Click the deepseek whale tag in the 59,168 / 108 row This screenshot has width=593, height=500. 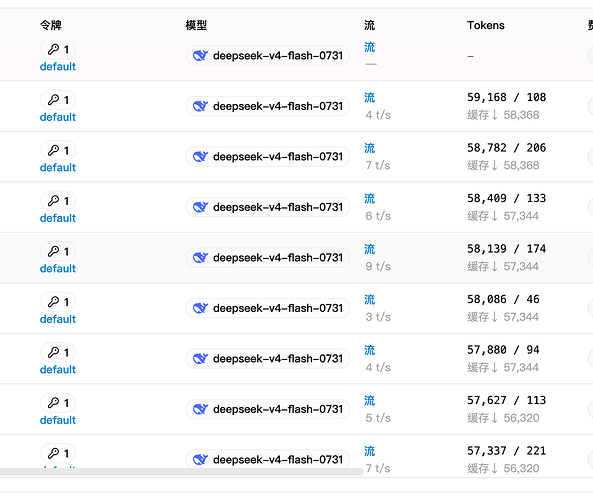point(268,106)
